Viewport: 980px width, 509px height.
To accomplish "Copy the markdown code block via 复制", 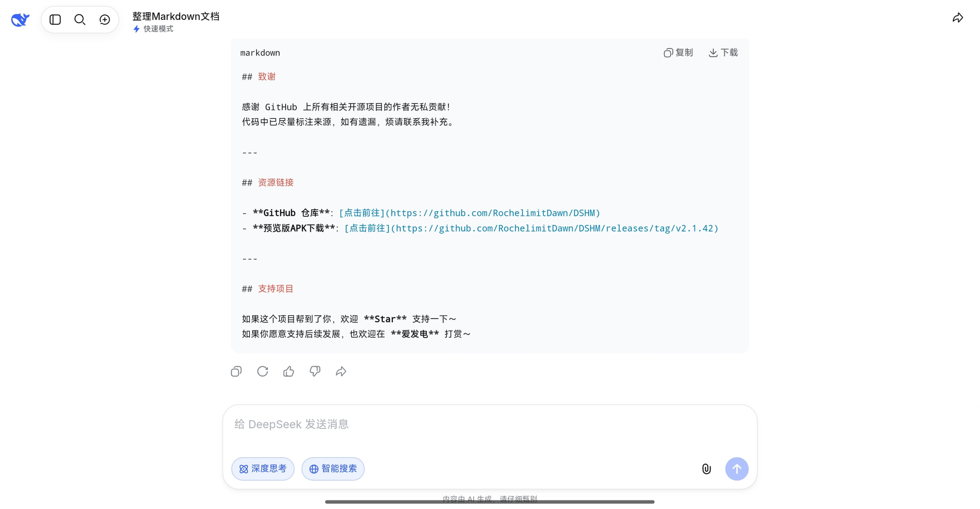I will point(678,53).
